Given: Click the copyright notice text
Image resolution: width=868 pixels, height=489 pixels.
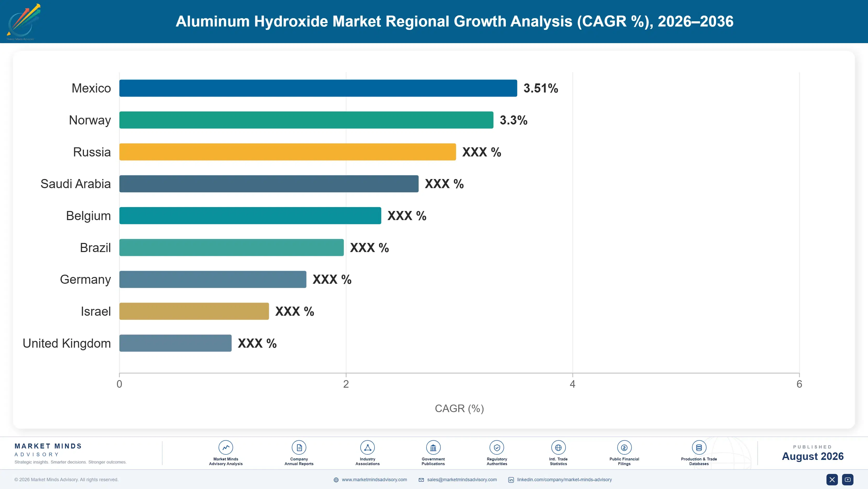Looking at the screenshot, I should point(66,480).
